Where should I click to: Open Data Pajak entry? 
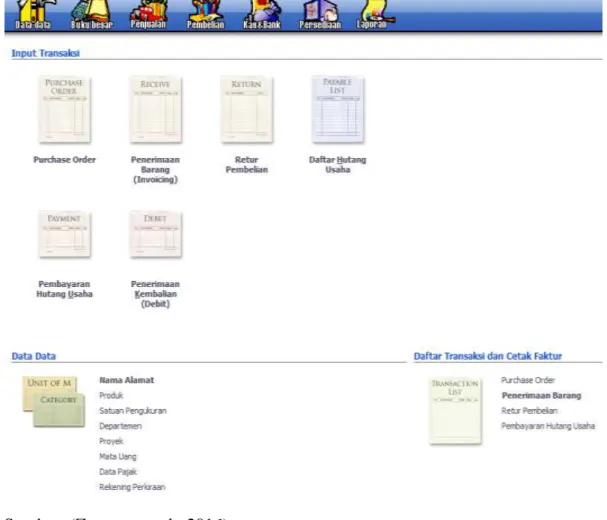118,472
